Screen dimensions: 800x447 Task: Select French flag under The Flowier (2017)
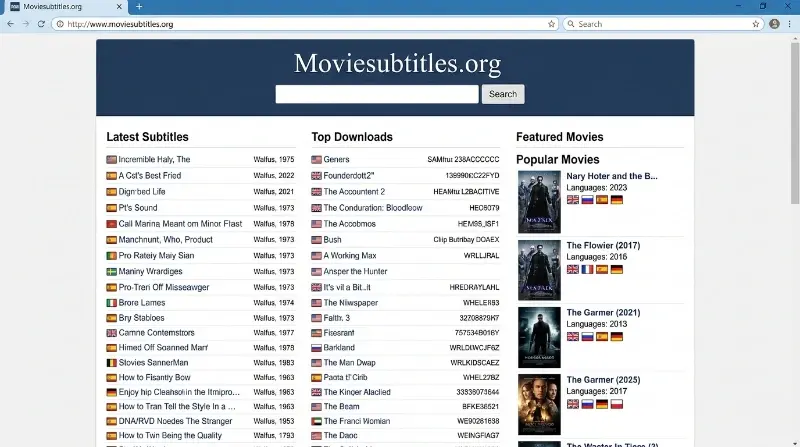(588, 269)
